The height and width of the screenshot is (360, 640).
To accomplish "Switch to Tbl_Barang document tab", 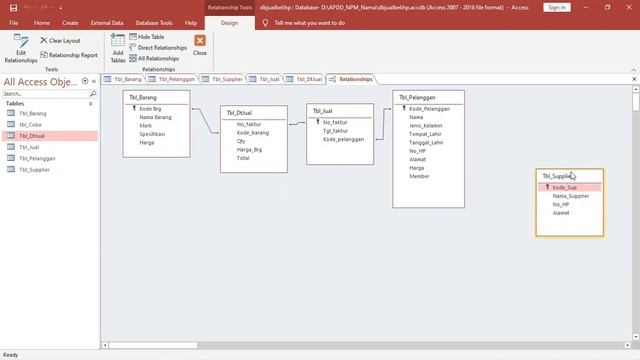I will (123, 79).
